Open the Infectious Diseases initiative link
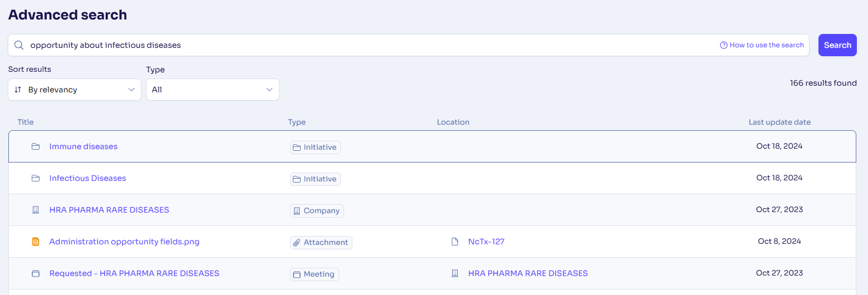Viewport: 868px width, 295px height. click(87, 179)
